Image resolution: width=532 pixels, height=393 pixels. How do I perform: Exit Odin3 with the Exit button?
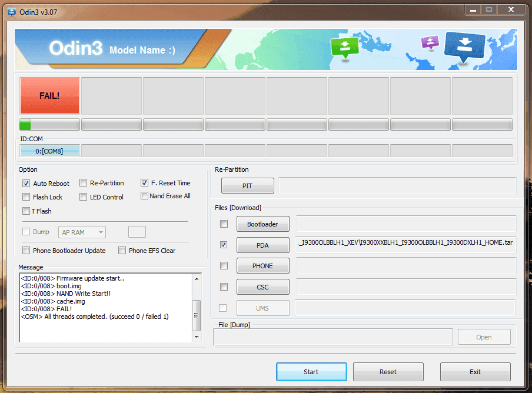click(x=476, y=372)
